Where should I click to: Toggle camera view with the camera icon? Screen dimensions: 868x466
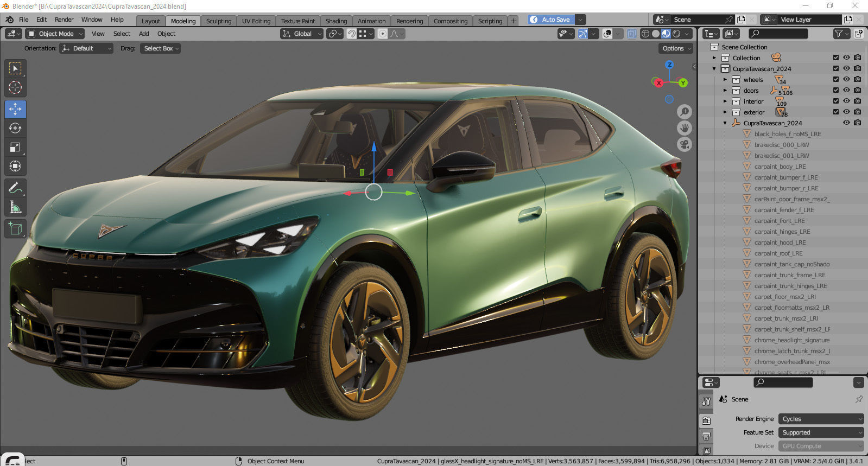tap(685, 145)
